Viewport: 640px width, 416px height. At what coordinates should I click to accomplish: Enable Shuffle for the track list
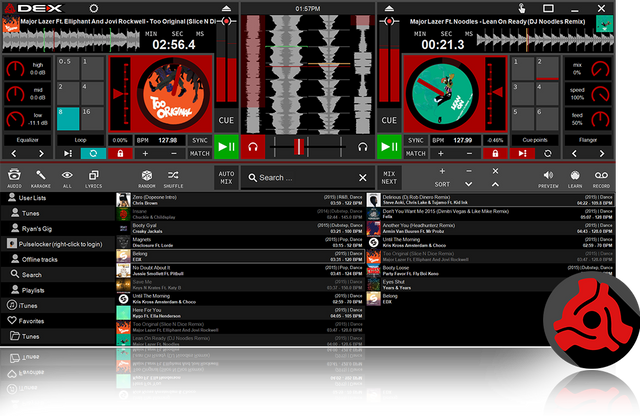173,176
